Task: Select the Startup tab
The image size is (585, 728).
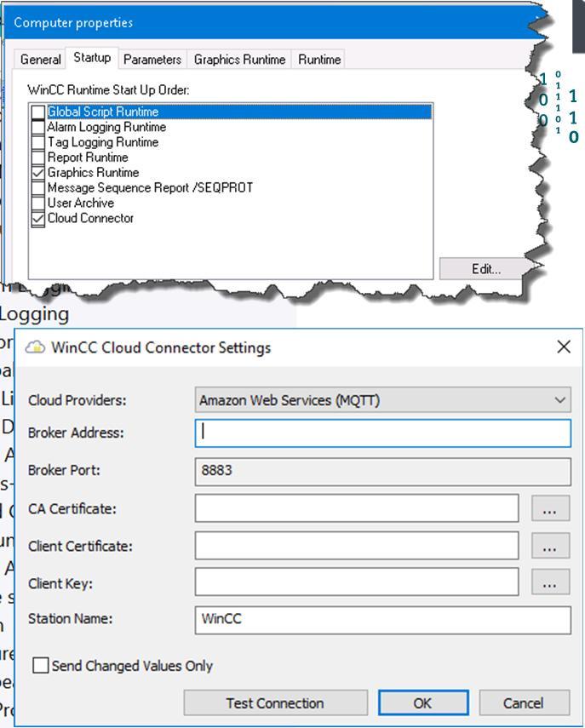Action: pyautogui.click(x=92, y=58)
